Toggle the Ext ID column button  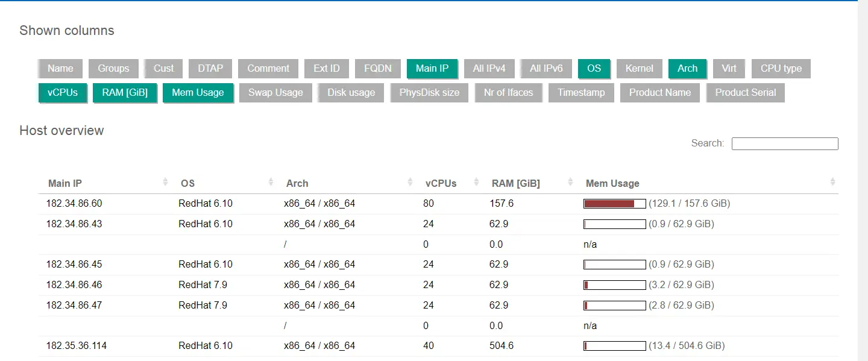pyautogui.click(x=327, y=69)
